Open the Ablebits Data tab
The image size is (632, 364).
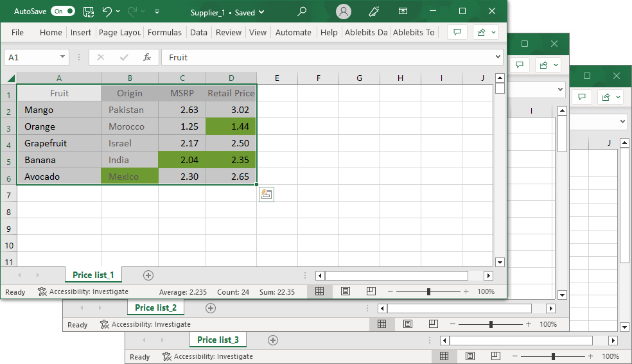tap(366, 32)
